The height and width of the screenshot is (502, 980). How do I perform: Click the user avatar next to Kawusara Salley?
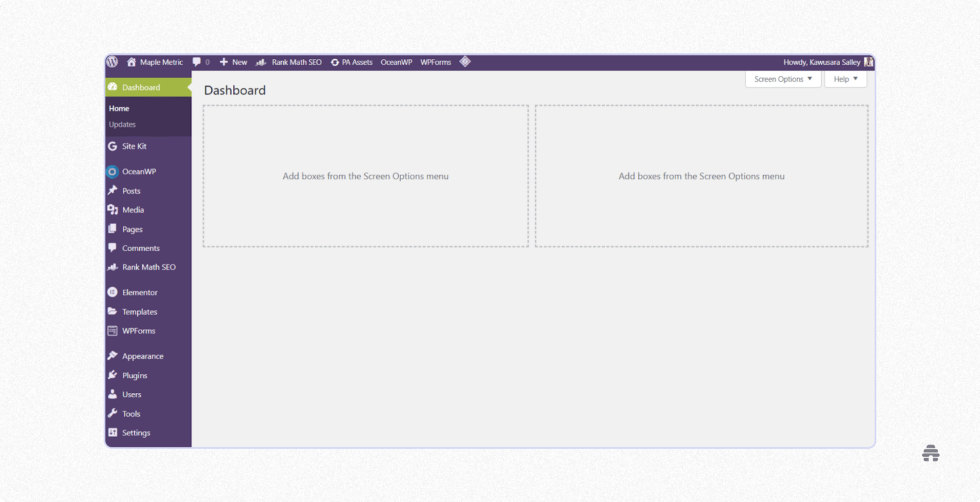point(868,62)
